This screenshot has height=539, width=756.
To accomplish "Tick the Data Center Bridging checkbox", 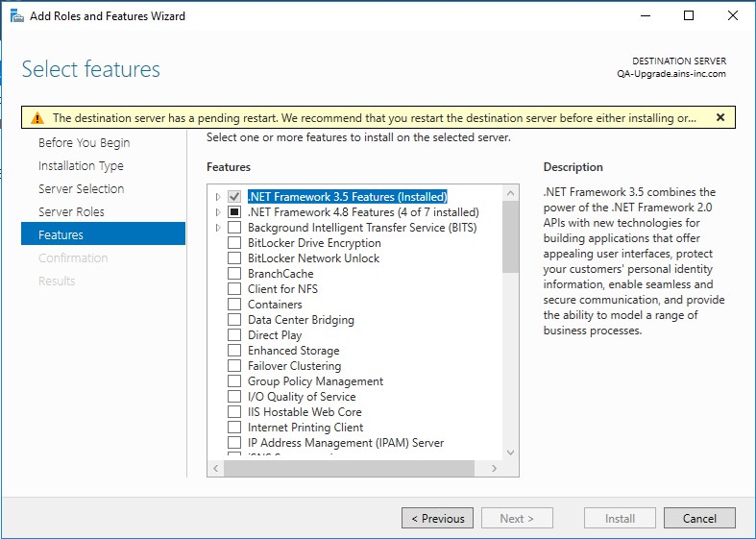I will pyautogui.click(x=234, y=320).
